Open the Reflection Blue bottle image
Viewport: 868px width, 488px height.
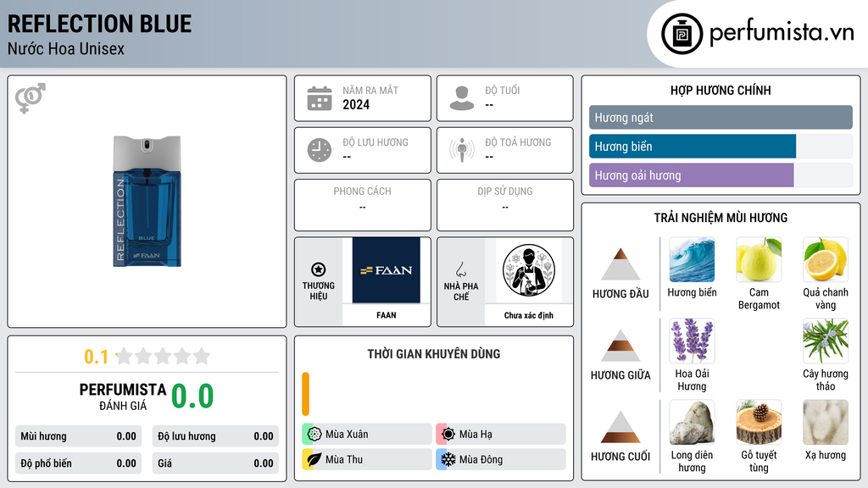pyautogui.click(x=147, y=202)
